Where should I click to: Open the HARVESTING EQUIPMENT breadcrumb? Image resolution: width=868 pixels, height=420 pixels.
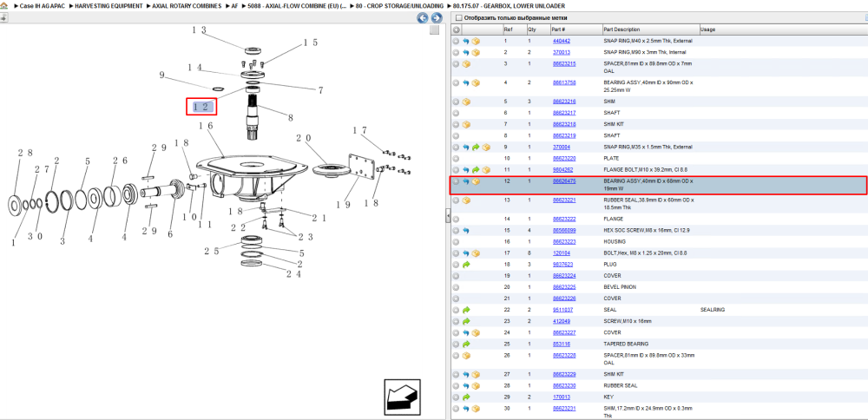pyautogui.click(x=108, y=5)
